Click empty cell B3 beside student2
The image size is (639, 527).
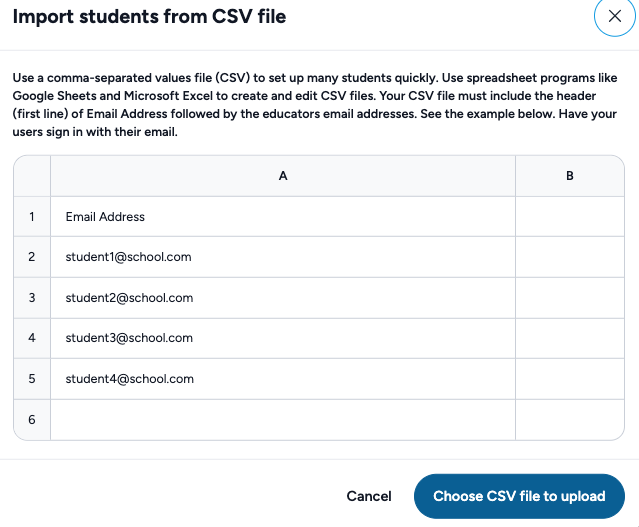tap(570, 297)
